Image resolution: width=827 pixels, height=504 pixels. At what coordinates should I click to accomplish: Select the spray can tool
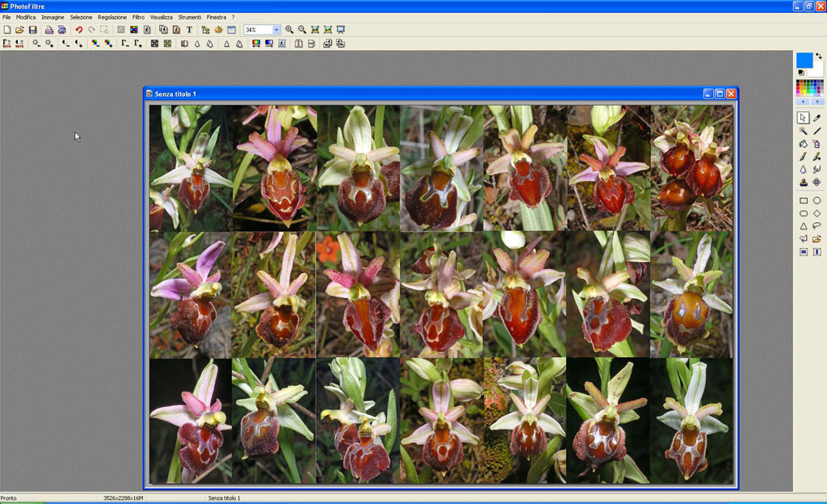(x=817, y=144)
